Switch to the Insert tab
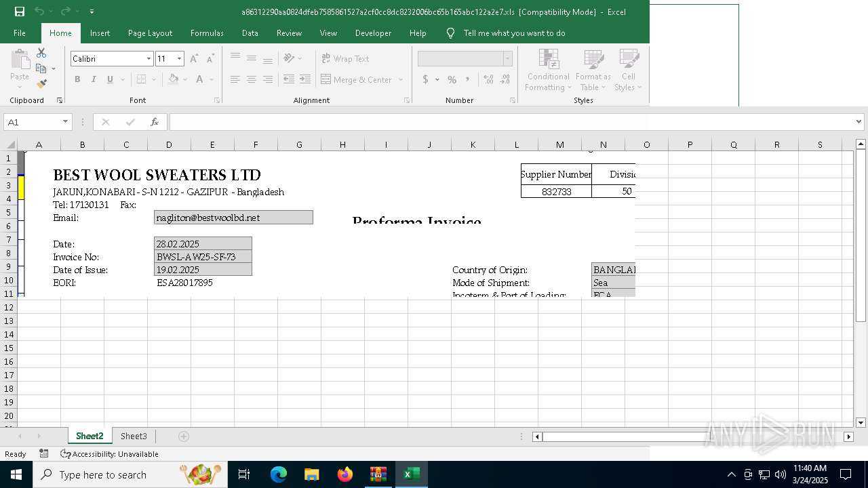 tap(100, 33)
